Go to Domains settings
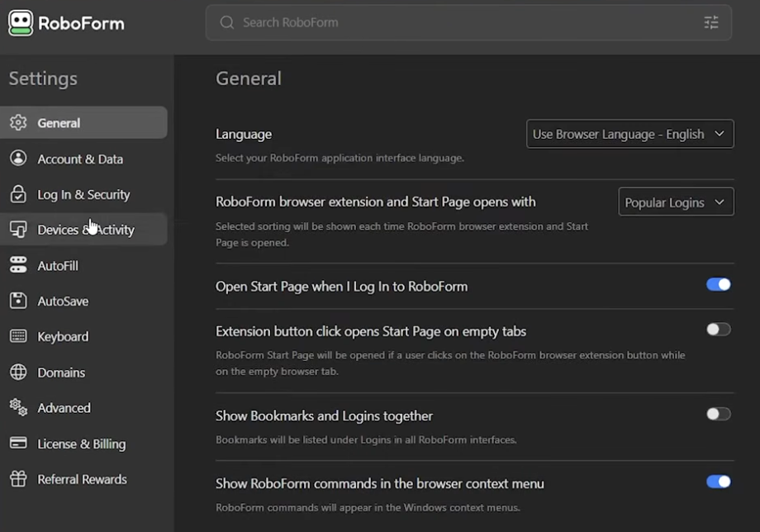This screenshot has width=760, height=532. (83, 372)
